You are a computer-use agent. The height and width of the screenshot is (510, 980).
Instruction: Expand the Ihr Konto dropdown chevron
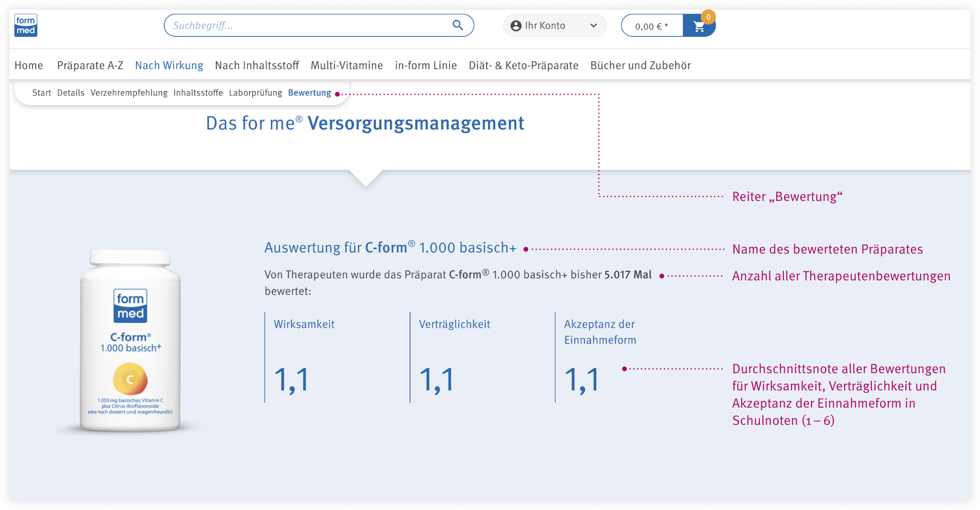point(593,26)
